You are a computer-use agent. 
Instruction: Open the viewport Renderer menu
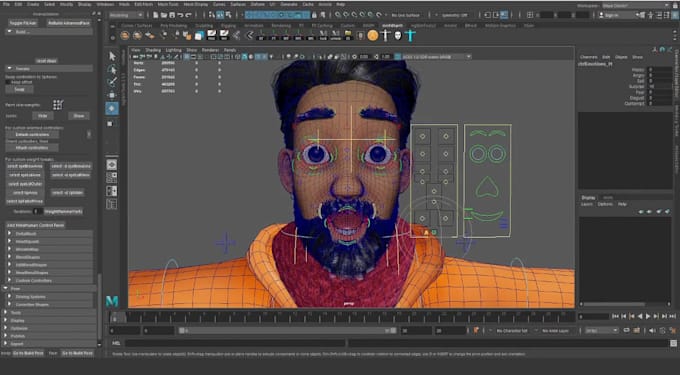(x=210, y=50)
